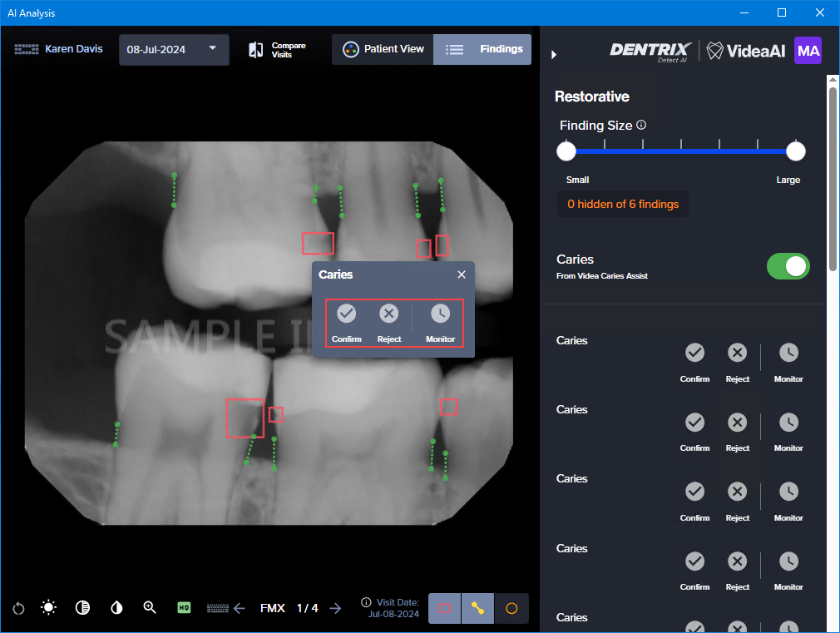Image resolution: width=840 pixels, height=633 pixels.
Task: Toggle orange circle overlay
Action: coord(511,608)
